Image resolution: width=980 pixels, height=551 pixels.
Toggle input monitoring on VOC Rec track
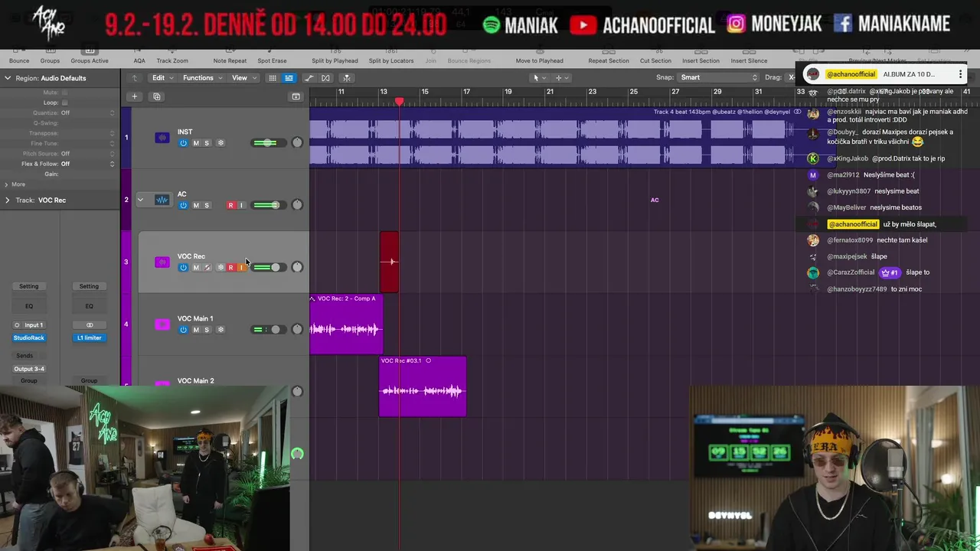click(x=241, y=267)
